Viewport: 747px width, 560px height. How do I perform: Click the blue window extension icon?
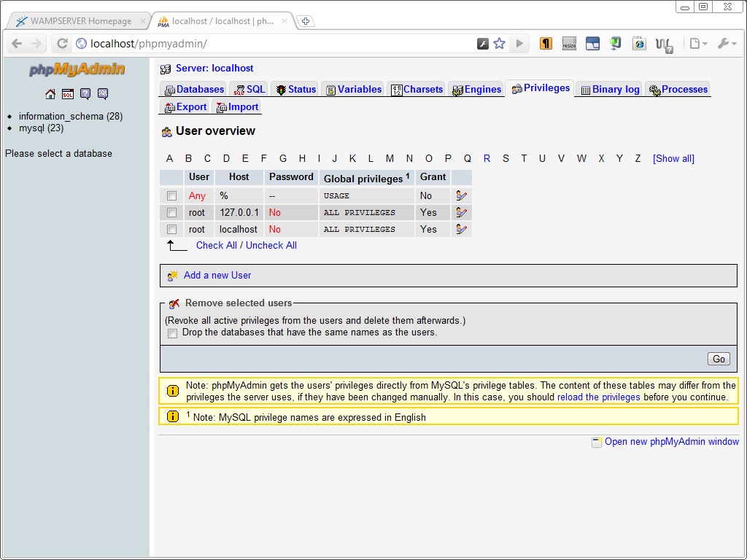592,44
